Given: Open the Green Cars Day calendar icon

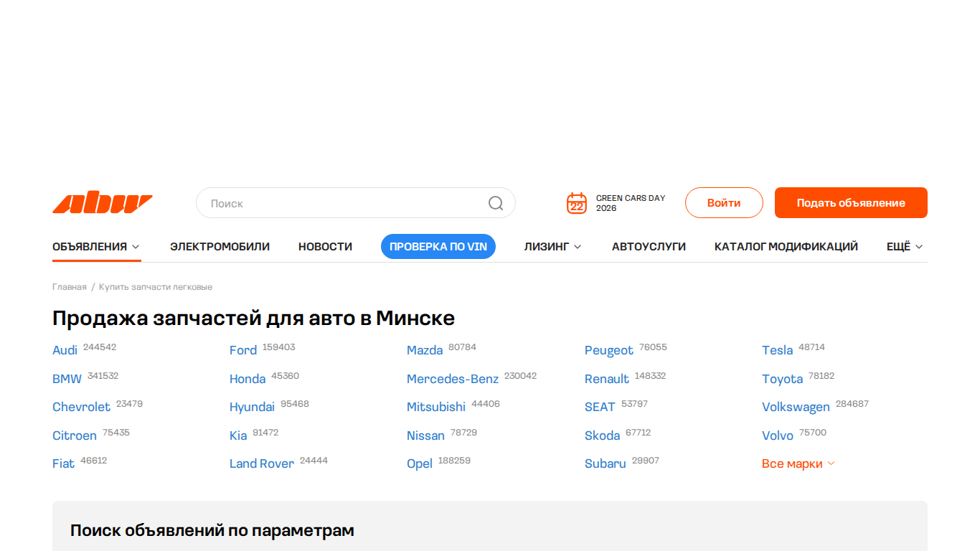Looking at the screenshot, I should click(577, 203).
